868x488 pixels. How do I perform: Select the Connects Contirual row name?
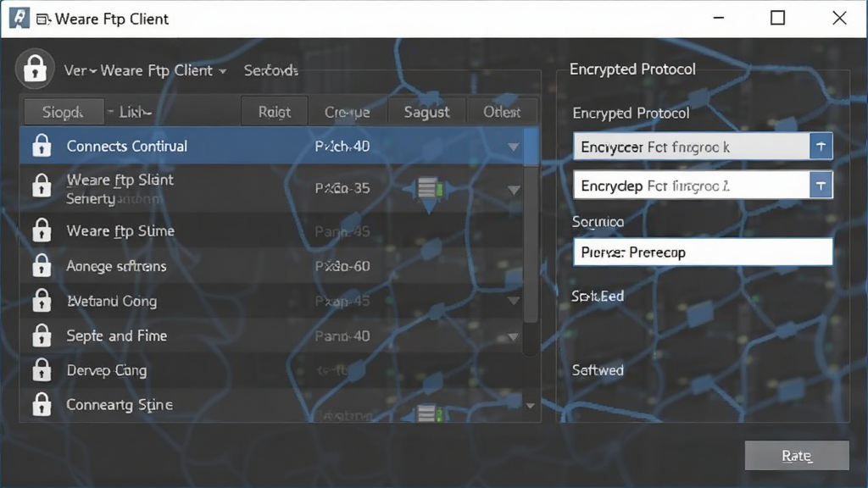(x=127, y=146)
